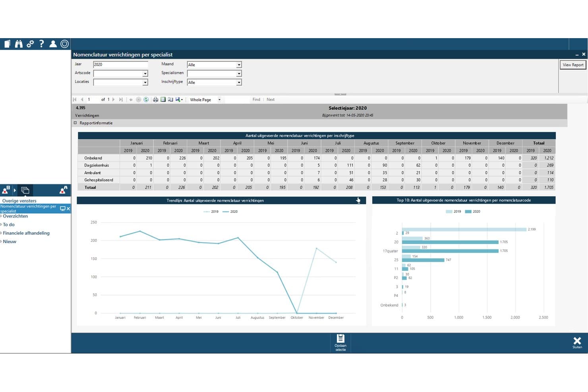
Task: Click the Sluiten button
Action: 577,342
